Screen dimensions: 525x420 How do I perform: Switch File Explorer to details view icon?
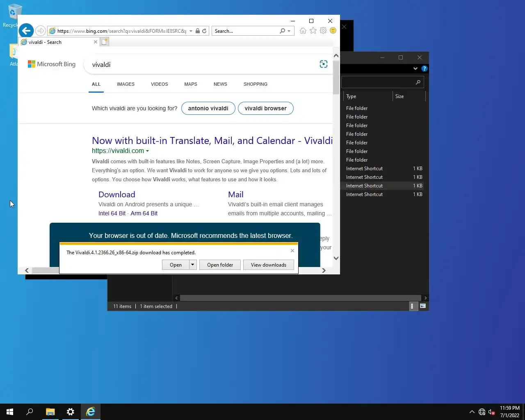pos(413,306)
